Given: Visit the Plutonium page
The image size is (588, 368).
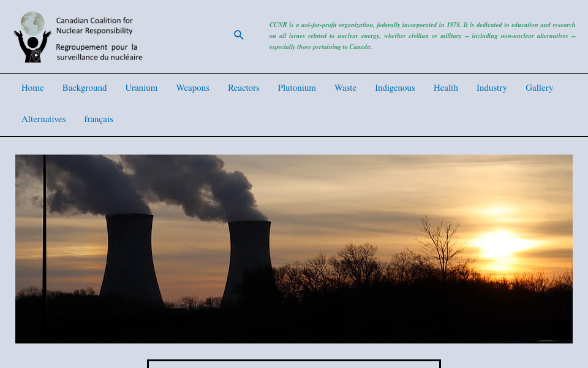Looking at the screenshot, I should pos(296,88).
